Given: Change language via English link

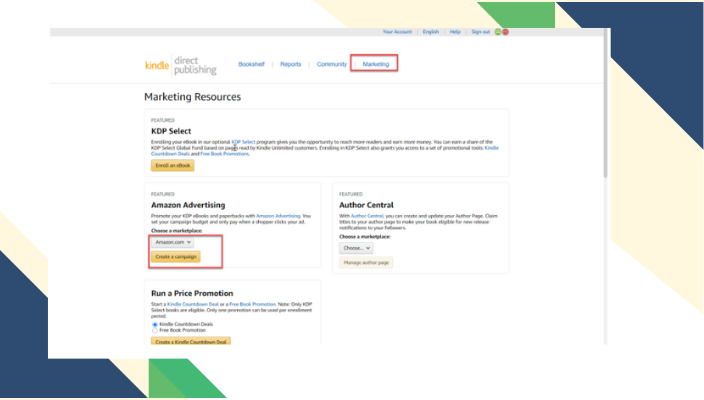Looking at the screenshot, I should click(x=431, y=32).
